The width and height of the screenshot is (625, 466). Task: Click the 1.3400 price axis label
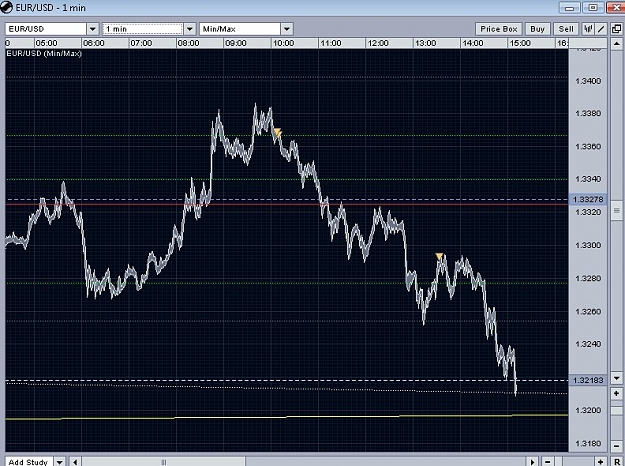point(588,81)
